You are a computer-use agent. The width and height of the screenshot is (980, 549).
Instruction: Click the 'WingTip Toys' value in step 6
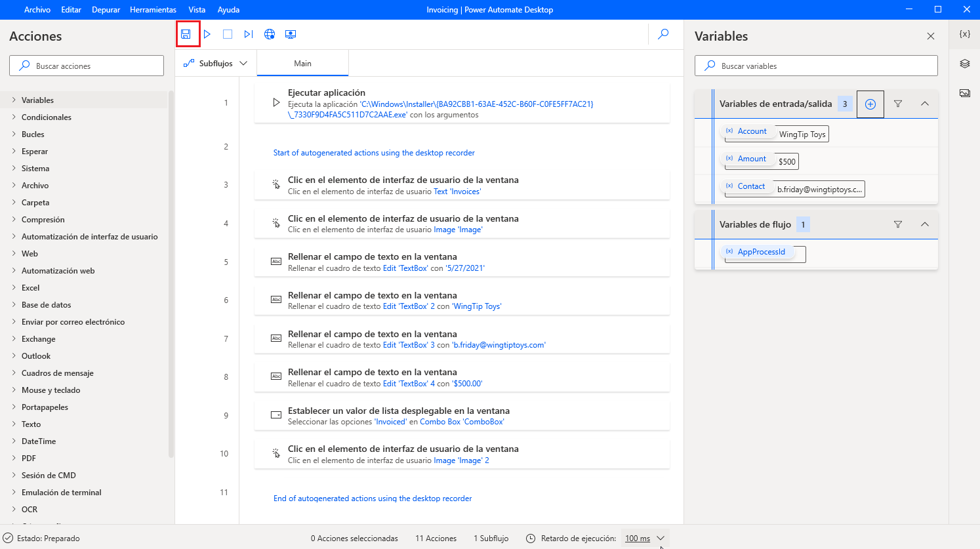click(477, 306)
